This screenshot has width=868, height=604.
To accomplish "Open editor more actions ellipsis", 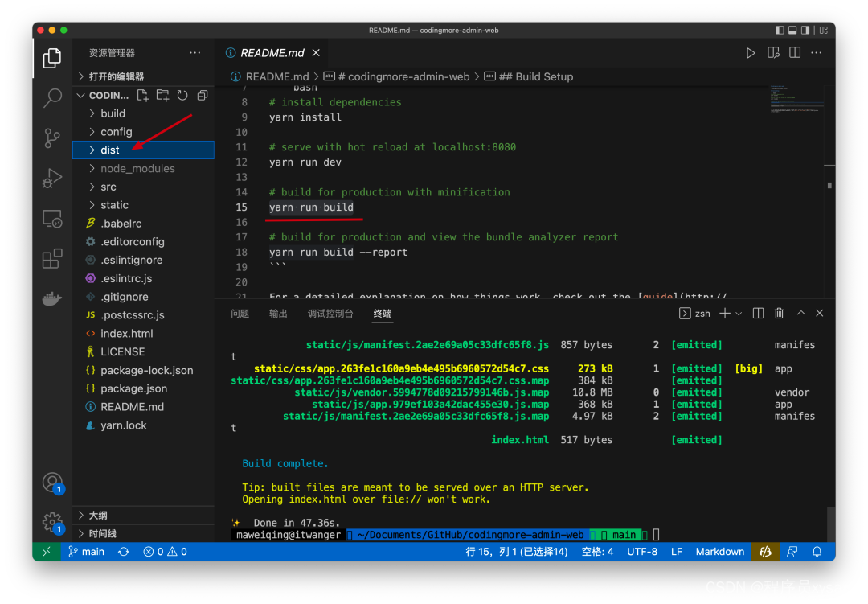I will 817,52.
